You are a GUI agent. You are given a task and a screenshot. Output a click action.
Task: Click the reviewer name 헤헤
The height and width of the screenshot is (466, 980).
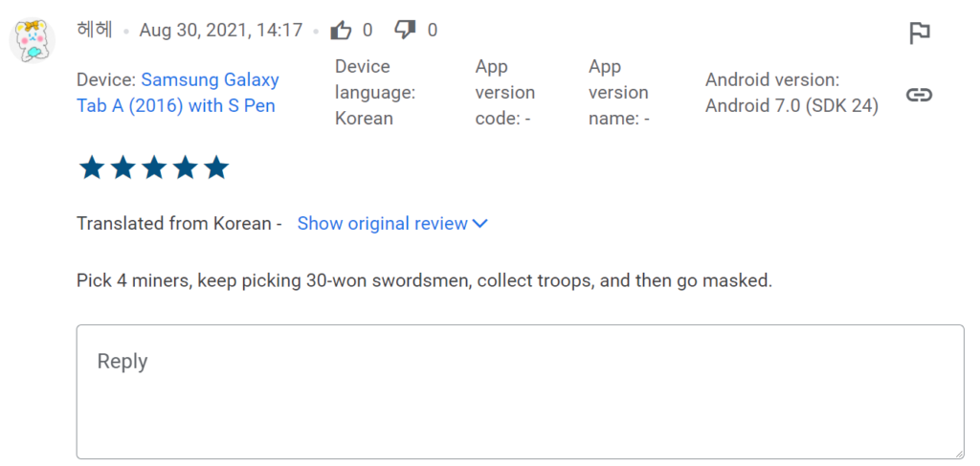click(x=94, y=31)
